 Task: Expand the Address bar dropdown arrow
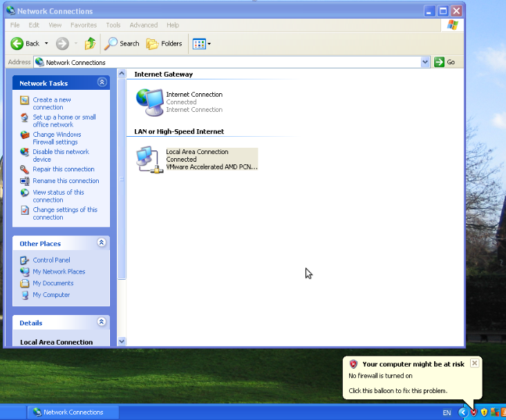tap(425, 62)
